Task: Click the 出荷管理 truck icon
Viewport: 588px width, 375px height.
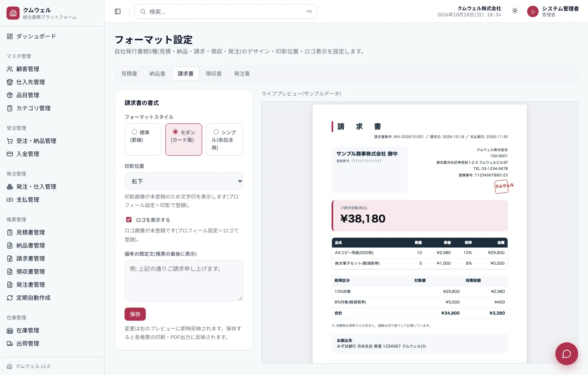Action: [x=10, y=344]
